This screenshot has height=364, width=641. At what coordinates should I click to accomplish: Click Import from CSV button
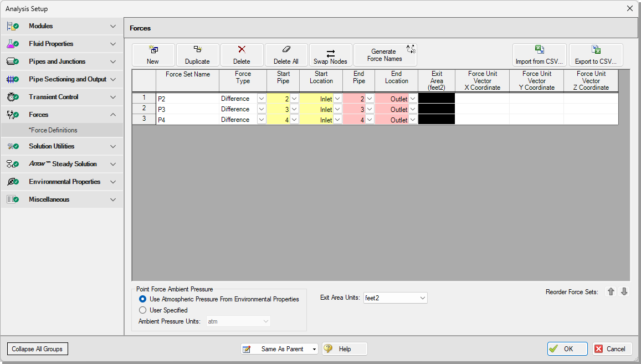point(539,55)
